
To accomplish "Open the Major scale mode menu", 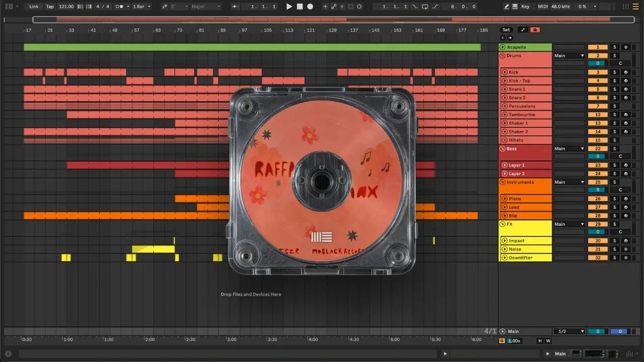I will point(205,7).
